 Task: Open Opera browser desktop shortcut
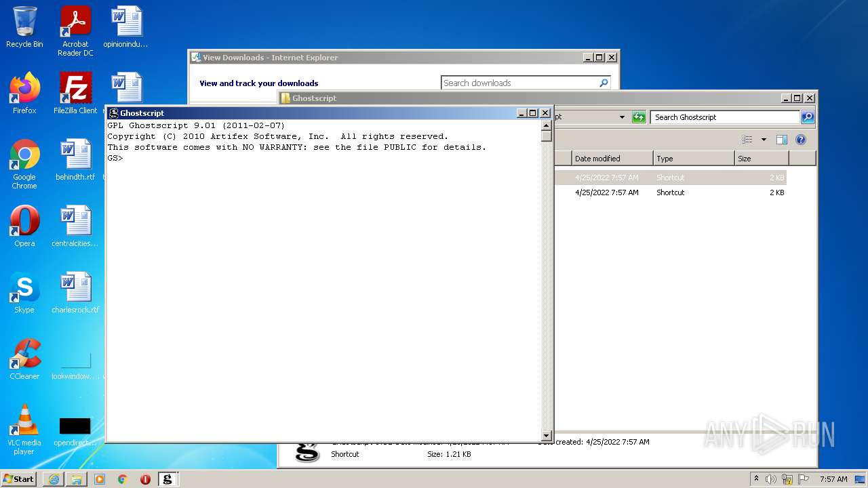pos(24,226)
